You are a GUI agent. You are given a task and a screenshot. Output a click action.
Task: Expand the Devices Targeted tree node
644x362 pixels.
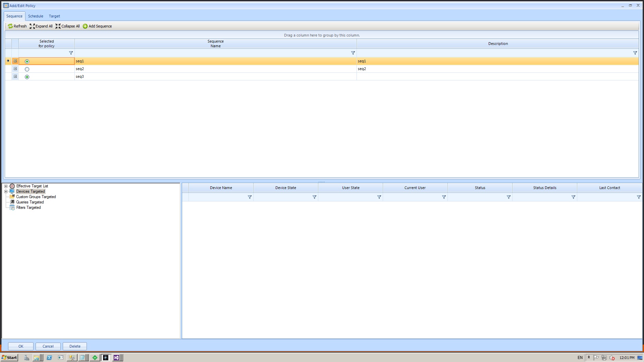[x=6, y=191]
